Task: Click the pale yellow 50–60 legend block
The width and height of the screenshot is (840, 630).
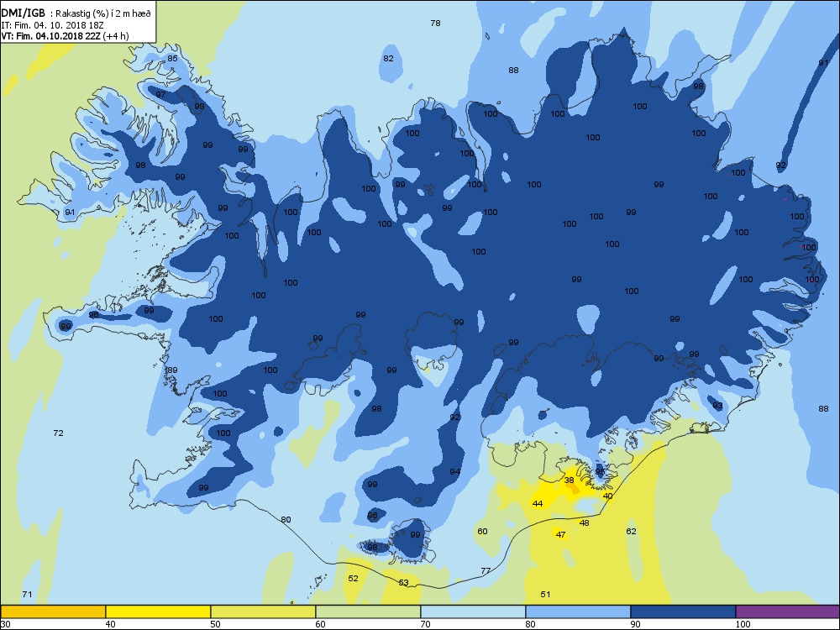Action: click(263, 612)
